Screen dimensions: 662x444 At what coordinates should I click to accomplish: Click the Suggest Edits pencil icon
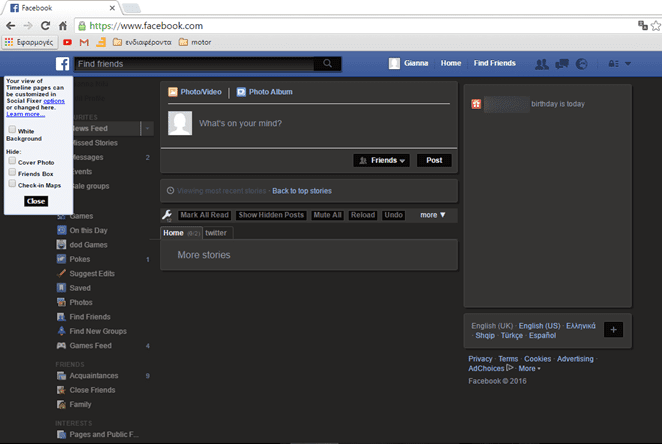click(x=62, y=273)
